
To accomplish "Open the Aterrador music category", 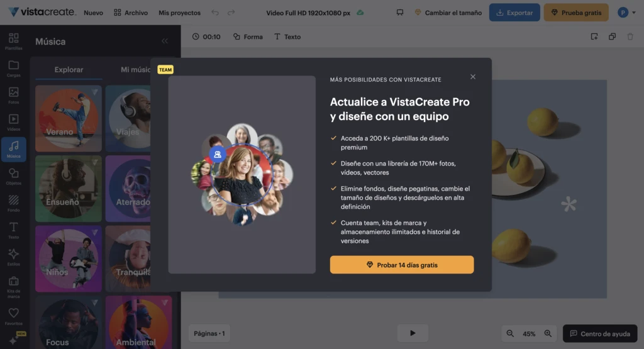I will coord(128,189).
